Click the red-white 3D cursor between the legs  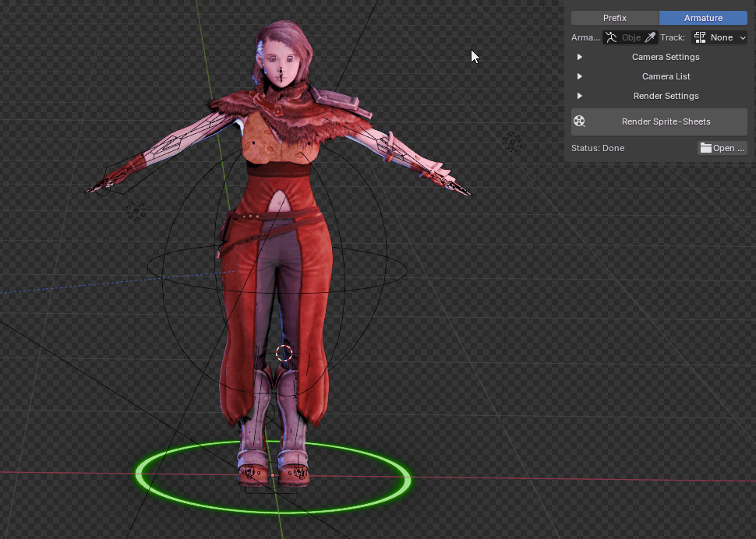[284, 353]
